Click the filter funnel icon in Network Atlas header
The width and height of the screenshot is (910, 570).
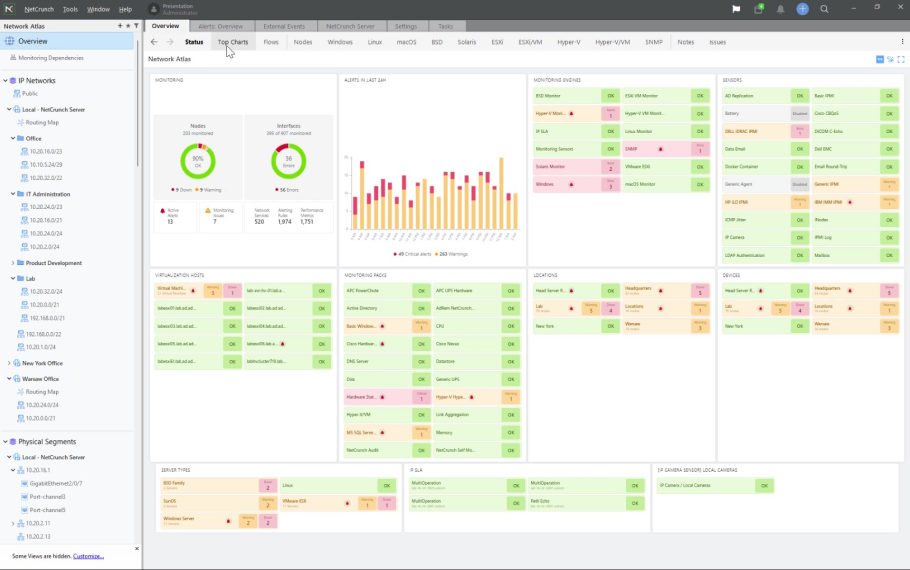(136, 26)
